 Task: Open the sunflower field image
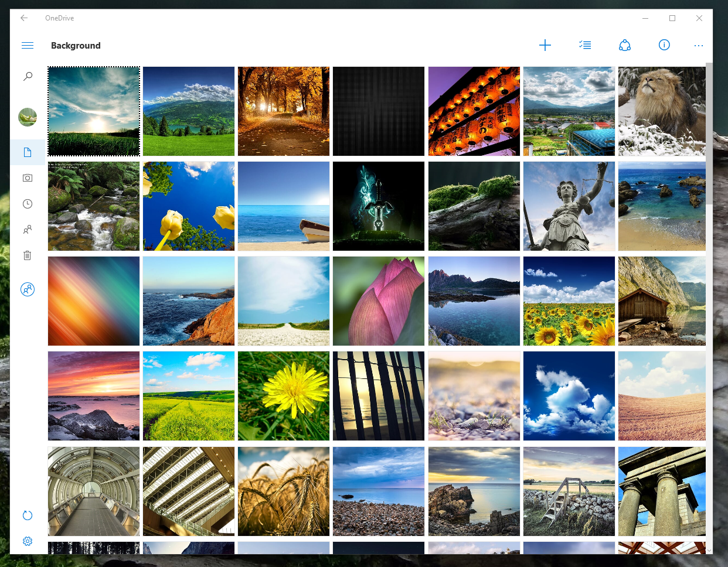pos(569,300)
